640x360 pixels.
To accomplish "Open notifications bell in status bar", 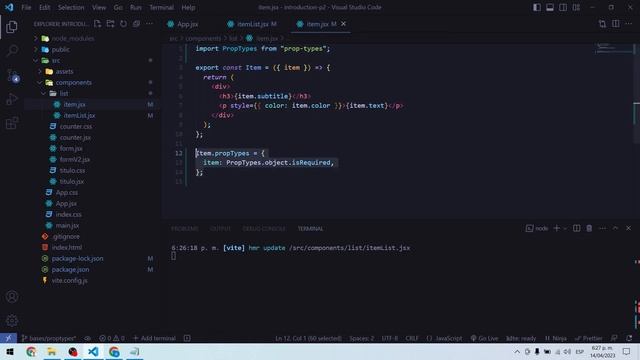I will click(629, 338).
